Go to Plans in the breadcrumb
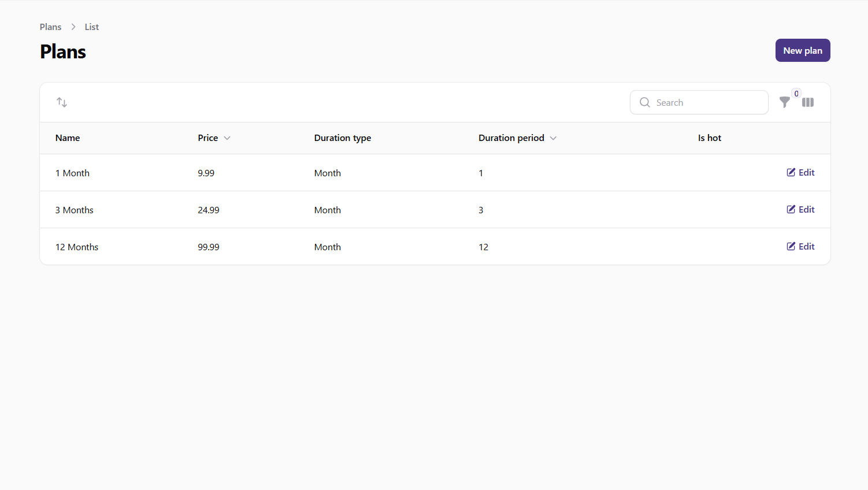The image size is (868, 490). [x=50, y=27]
